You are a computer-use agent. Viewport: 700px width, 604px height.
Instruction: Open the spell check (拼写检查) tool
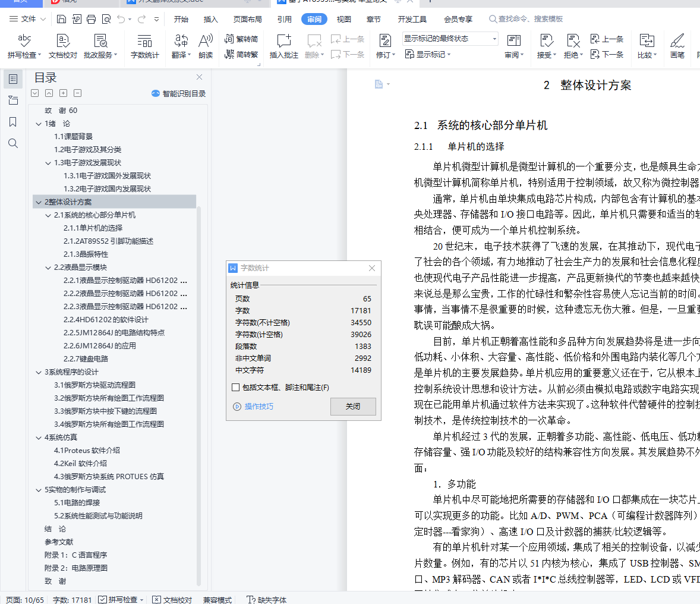pyautogui.click(x=24, y=46)
